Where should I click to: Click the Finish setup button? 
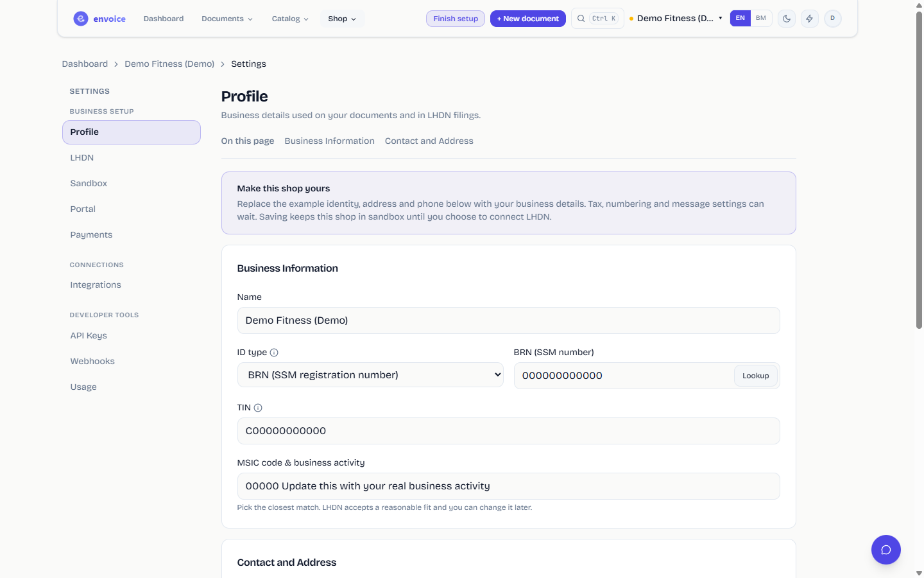click(456, 19)
